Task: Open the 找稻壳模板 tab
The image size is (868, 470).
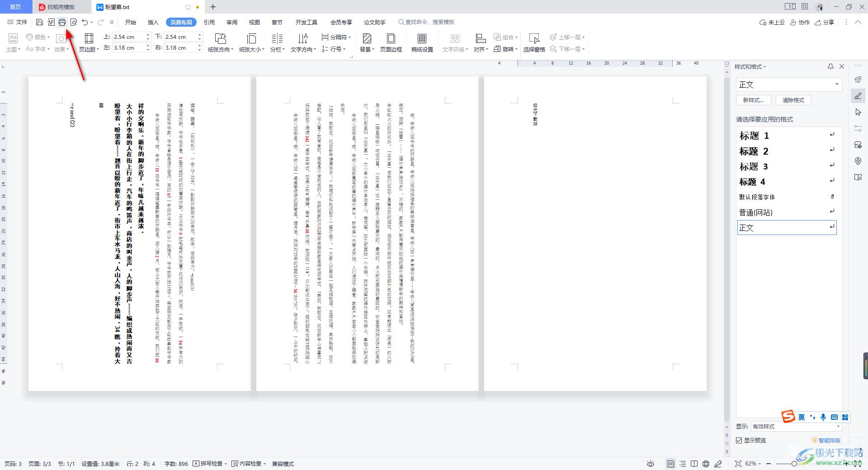Action: click(61, 7)
